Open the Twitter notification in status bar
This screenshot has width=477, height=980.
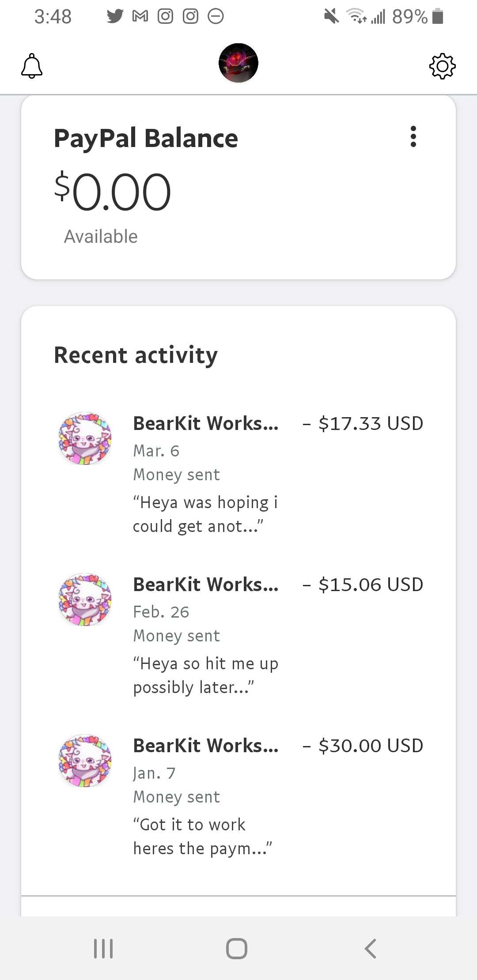click(115, 16)
